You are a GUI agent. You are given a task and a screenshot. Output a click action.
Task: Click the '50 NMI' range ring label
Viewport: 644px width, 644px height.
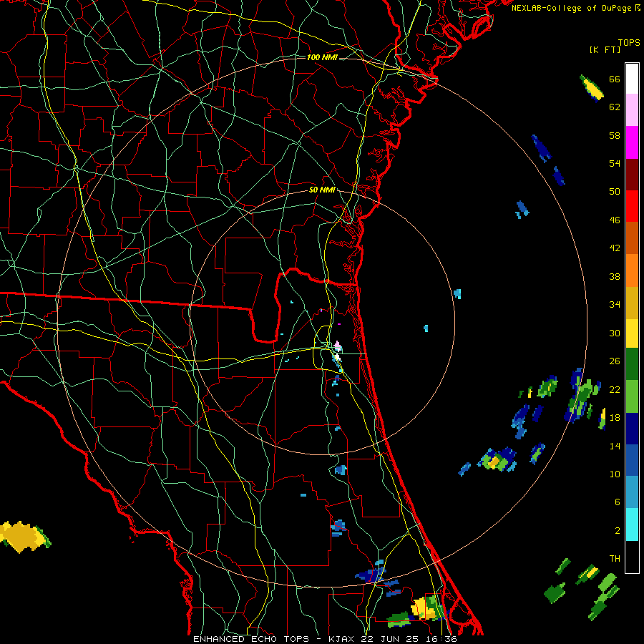click(x=322, y=190)
